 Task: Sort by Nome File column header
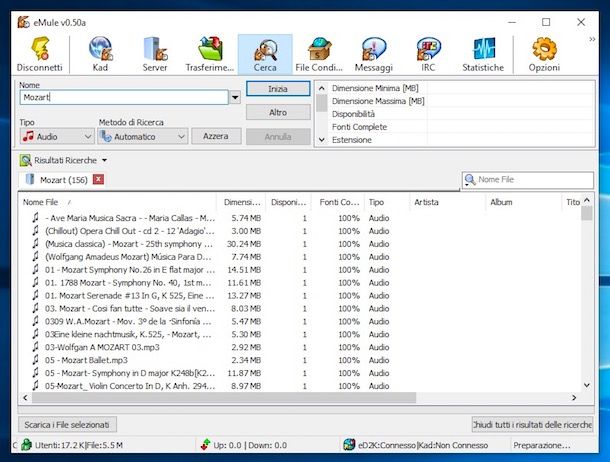[117, 202]
